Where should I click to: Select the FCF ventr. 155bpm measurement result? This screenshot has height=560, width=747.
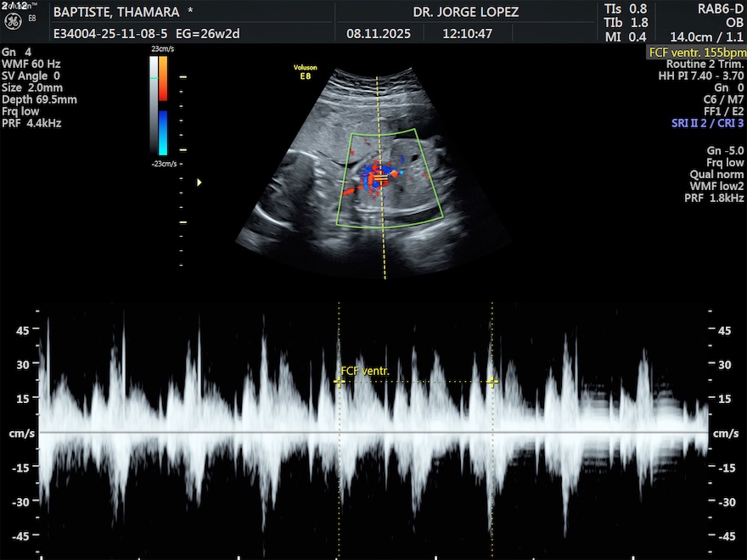coord(696,53)
